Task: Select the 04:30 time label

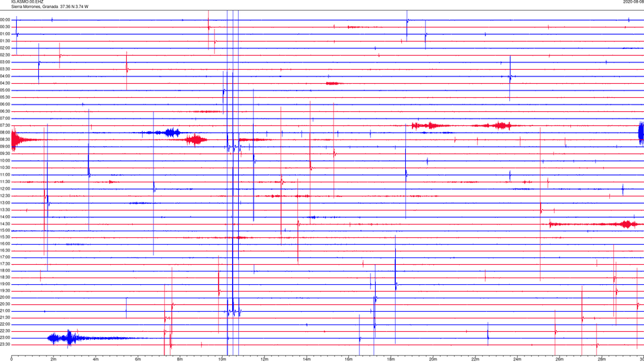Action: click(5, 83)
